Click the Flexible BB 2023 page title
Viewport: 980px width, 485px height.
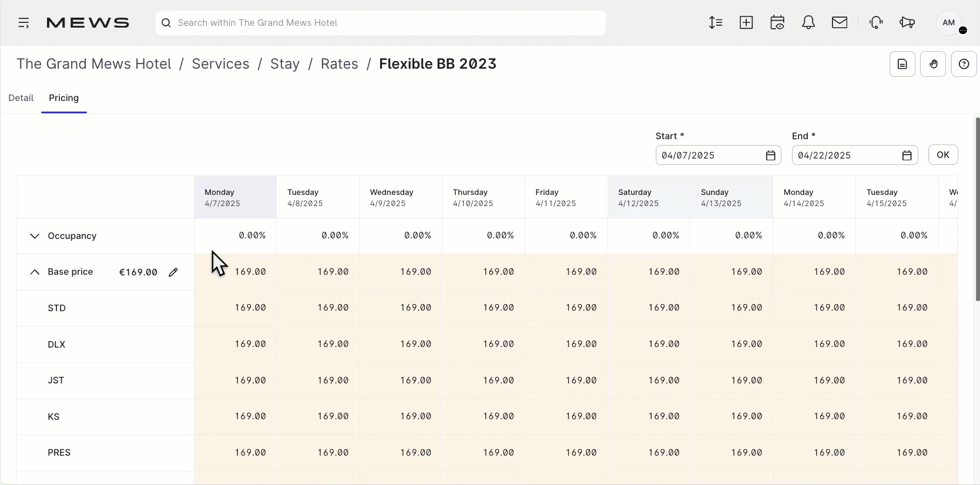coord(438,64)
